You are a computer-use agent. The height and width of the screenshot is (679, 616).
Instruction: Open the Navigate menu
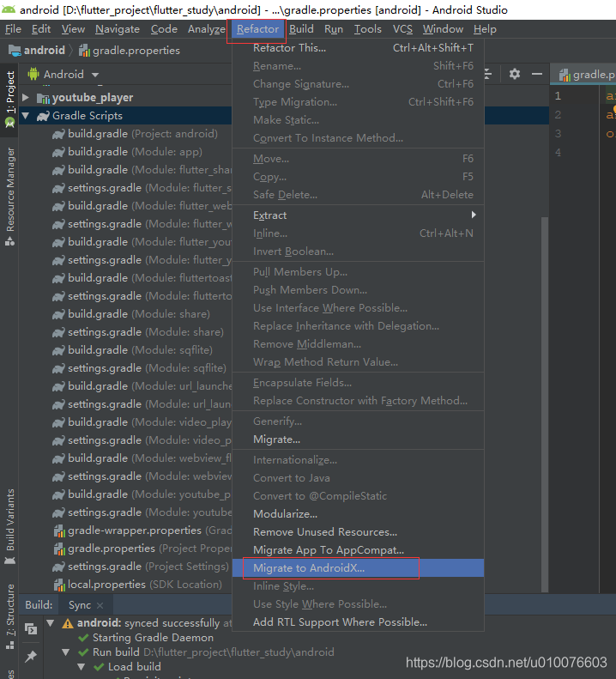point(118,29)
